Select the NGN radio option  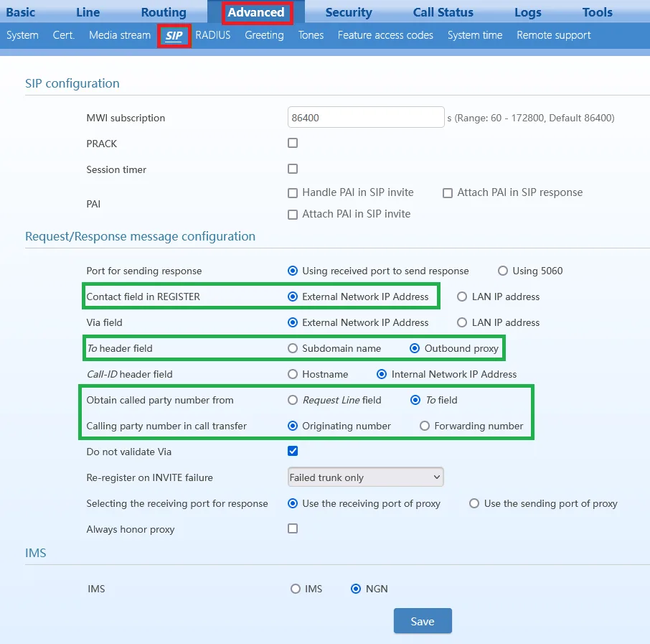click(356, 589)
